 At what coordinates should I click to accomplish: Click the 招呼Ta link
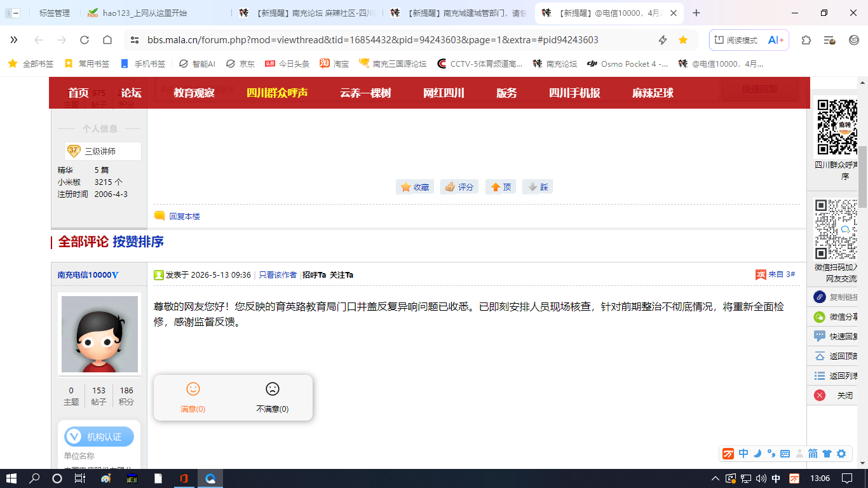tap(314, 275)
